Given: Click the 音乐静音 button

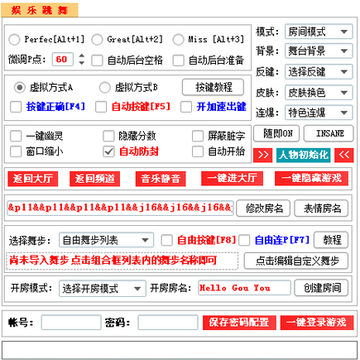Looking at the screenshot, I should [x=161, y=179].
